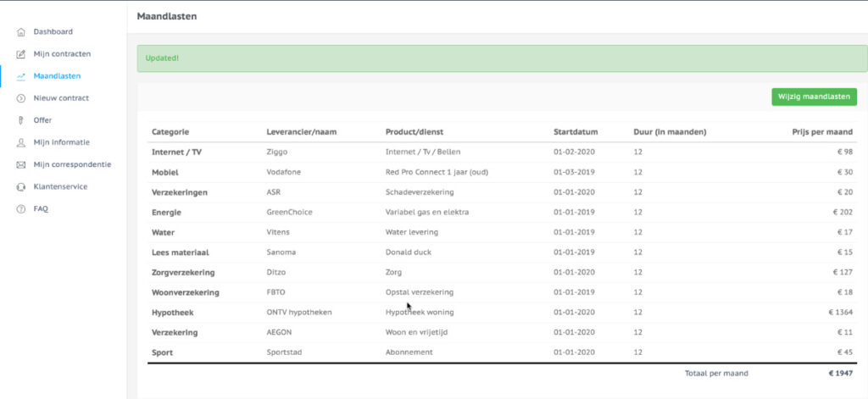
Task: Click the Dashboard home icon
Action: (21, 32)
